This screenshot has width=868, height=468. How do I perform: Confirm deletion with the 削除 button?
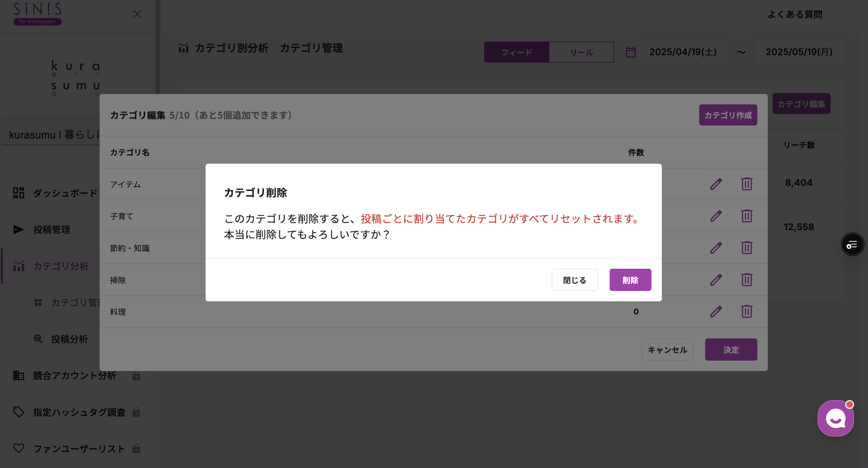tap(630, 280)
